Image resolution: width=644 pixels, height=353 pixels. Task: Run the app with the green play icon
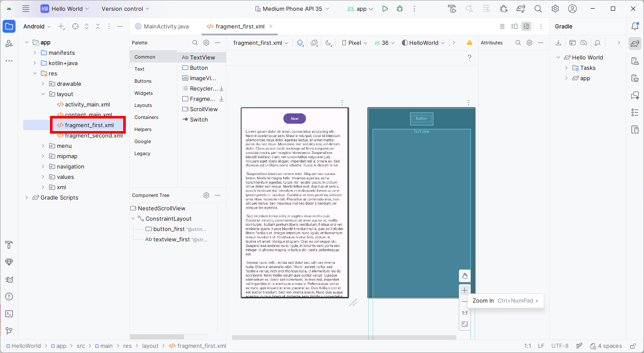(385, 9)
